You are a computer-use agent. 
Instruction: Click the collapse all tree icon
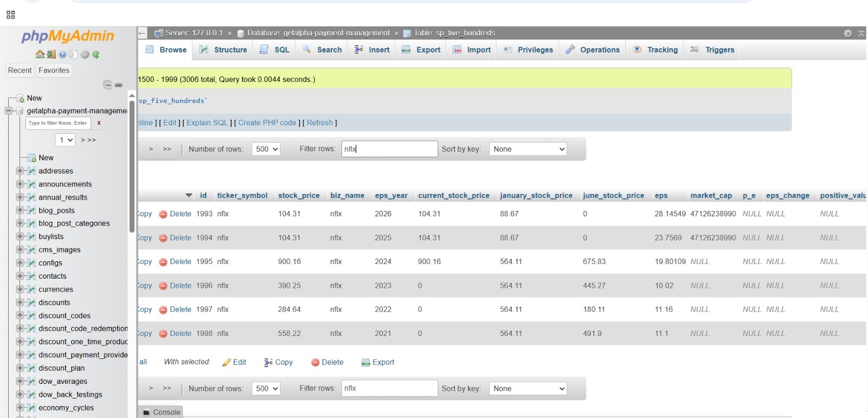pos(107,85)
